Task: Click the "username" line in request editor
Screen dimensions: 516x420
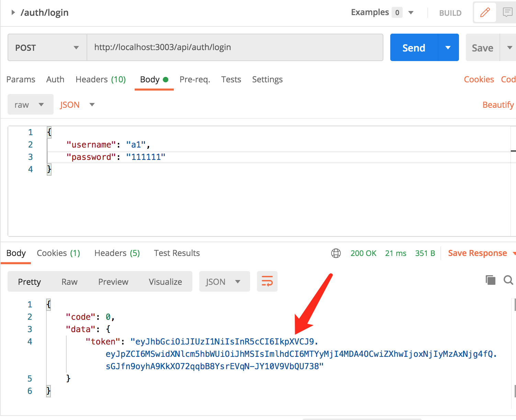Action: click(108, 144)
